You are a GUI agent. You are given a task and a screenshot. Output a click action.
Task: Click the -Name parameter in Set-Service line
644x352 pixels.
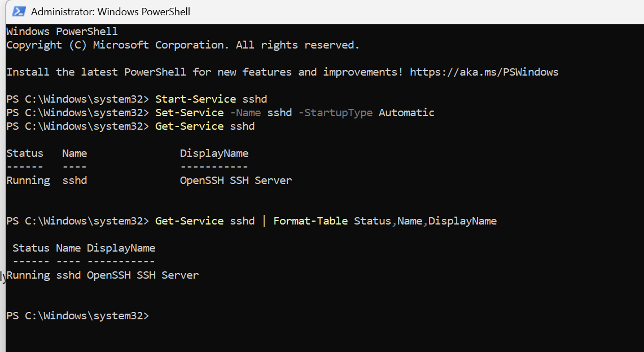(245, 113)
